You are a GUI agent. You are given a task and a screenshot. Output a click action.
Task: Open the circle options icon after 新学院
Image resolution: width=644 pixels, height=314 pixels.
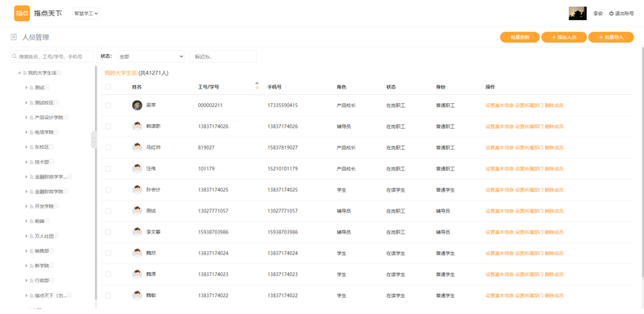pos(52,266)
